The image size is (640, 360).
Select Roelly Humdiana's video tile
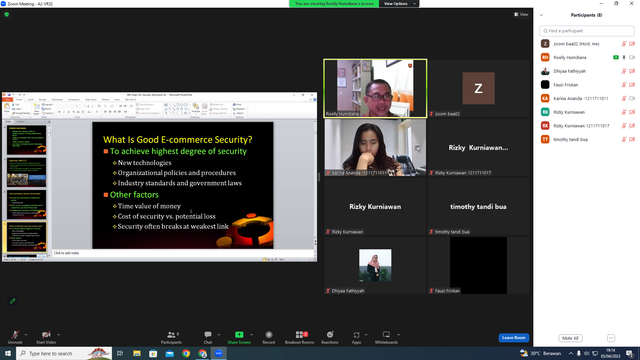(375, 88)
